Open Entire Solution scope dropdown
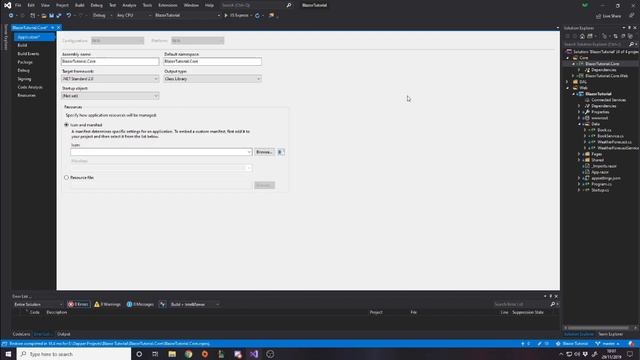Viewport: 640px width, 360px height. click(x=38, y=304)
